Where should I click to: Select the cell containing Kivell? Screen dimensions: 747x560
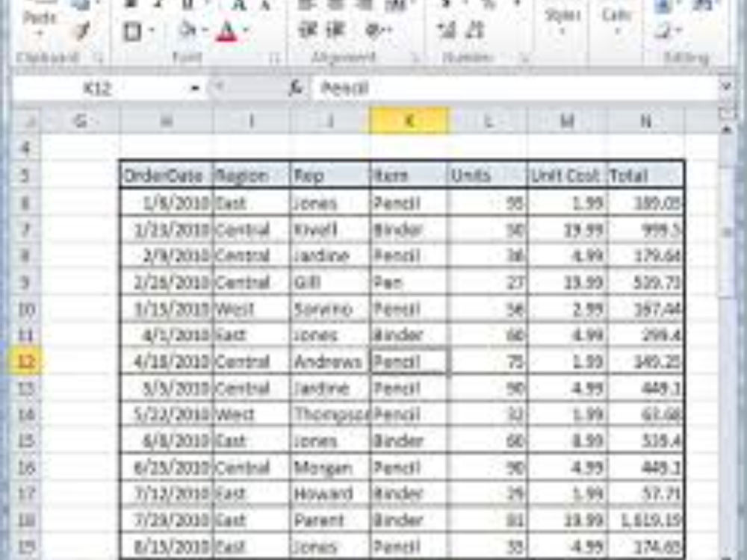329,230
